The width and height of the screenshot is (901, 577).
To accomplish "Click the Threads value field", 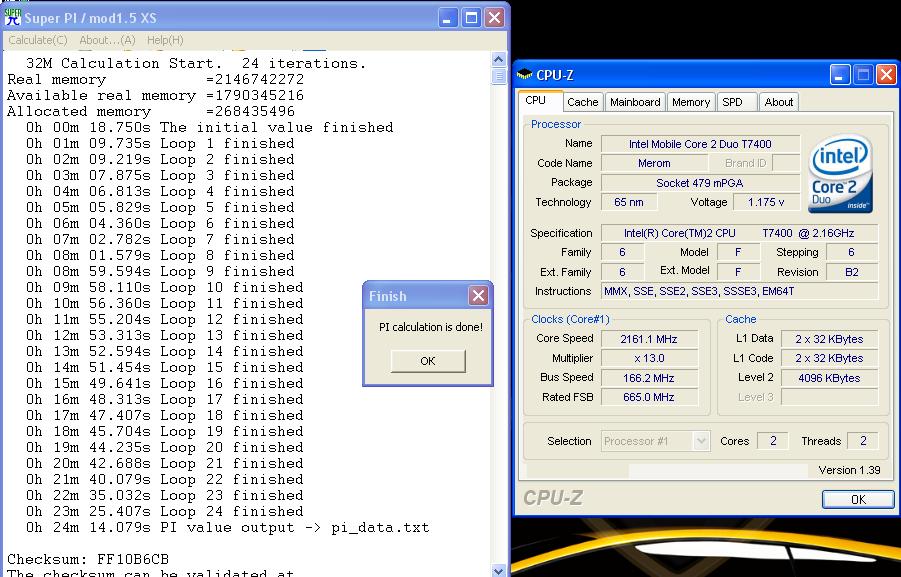I will coord(863,441).
